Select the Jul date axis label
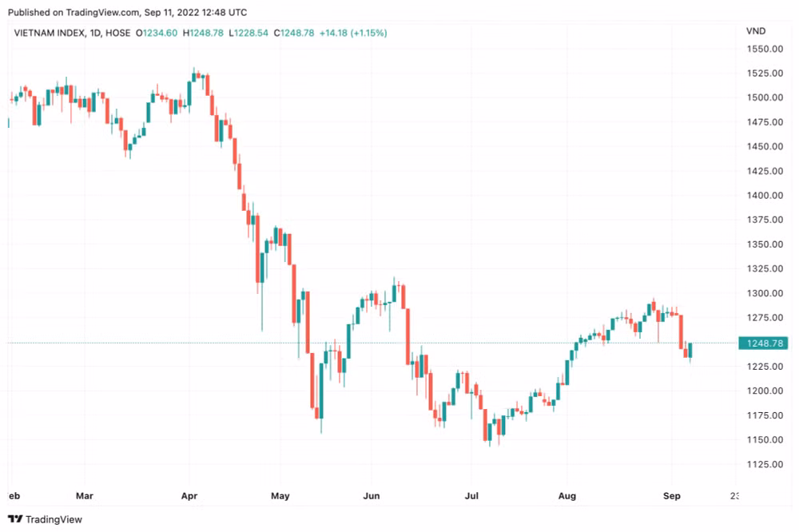 (x=472, y=496)
